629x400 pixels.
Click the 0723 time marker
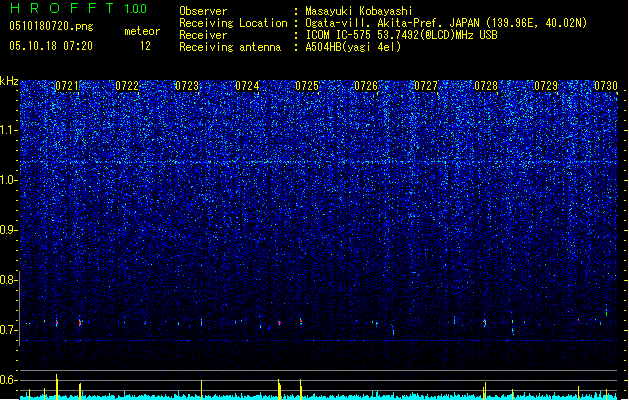click(x=187, y=86)
